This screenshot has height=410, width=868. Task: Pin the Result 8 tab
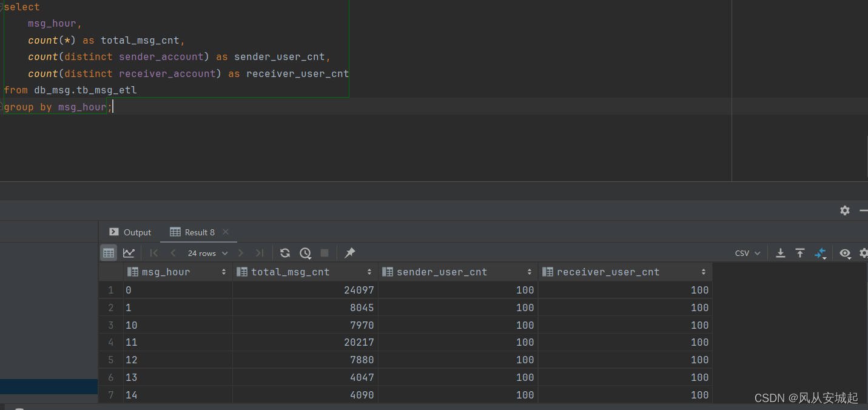point(349,253)
